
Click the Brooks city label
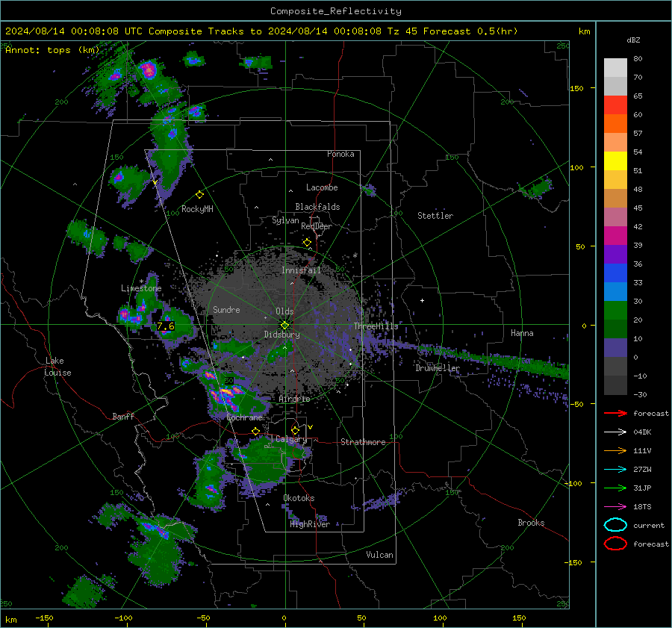coord(531,523)
